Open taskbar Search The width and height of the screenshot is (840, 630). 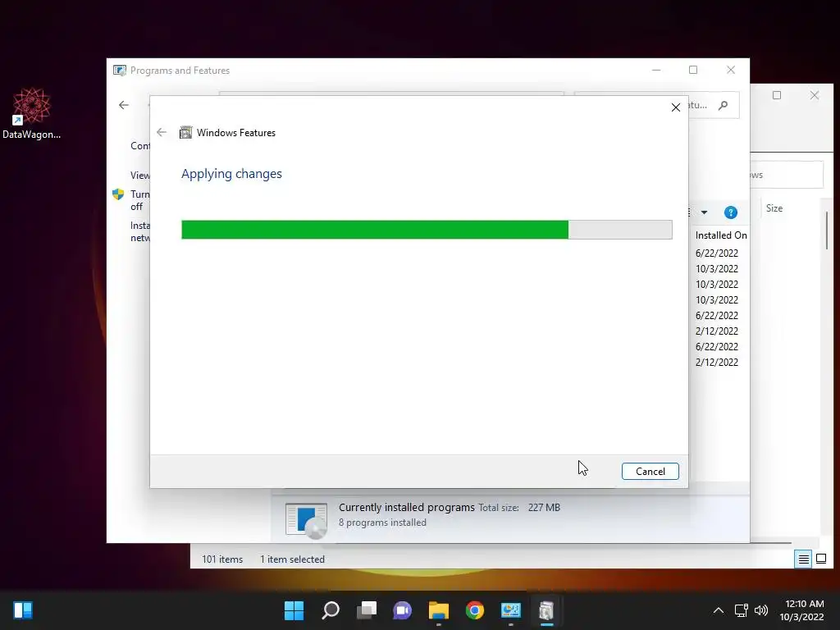pyautogui.click(x=330, y=610)
